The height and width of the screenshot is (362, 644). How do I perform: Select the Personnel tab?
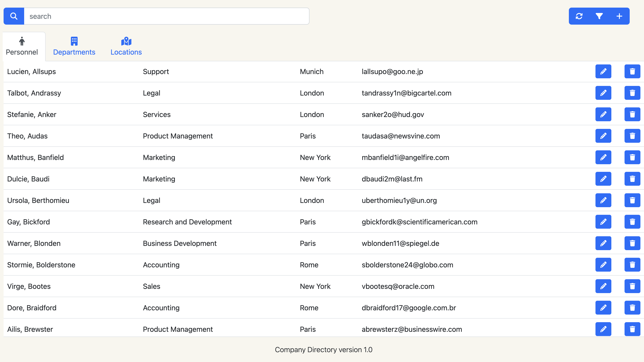point(22,47)
